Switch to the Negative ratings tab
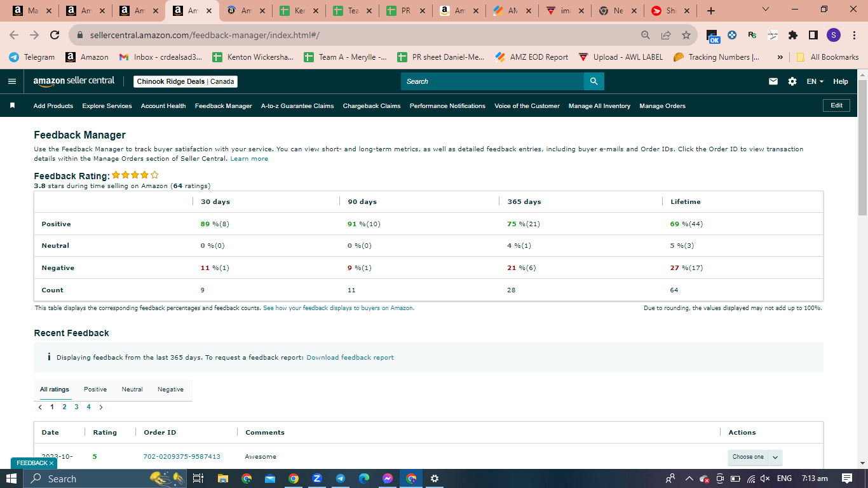The height and width of the screenshot is (488, 868). click(x=170, y=390)
